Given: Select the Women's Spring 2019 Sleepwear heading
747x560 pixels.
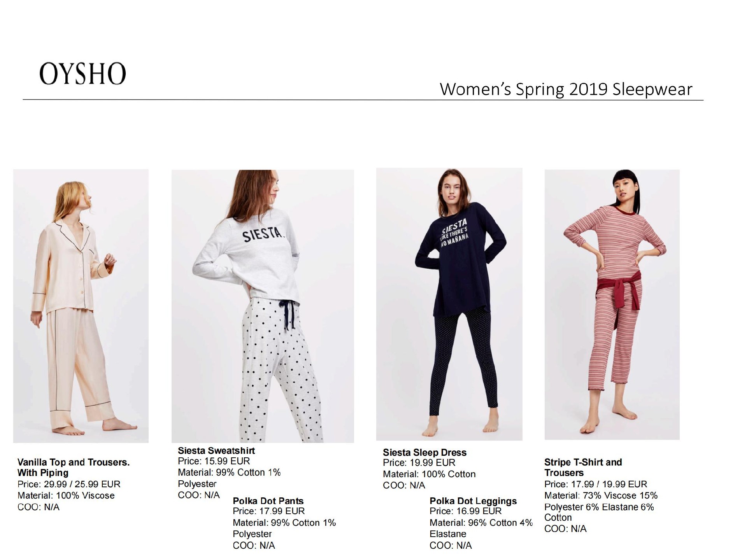Looking at the screenshot, I should click(566, 89).
